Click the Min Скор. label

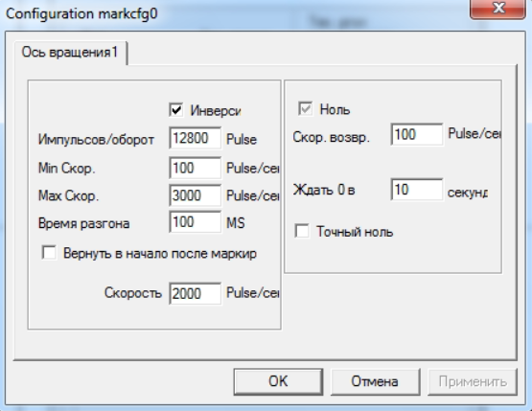click(66, 169)
